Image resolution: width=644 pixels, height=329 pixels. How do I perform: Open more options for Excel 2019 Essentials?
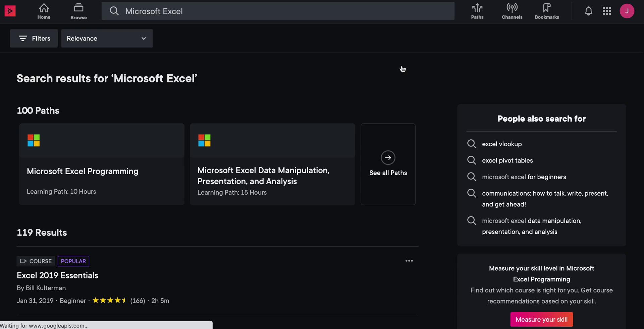click(409, 261)
